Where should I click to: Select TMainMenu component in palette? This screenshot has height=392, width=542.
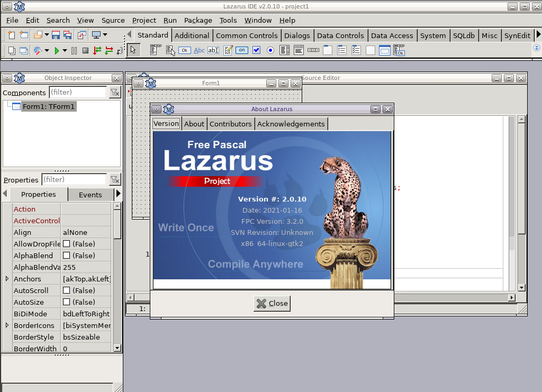point(156,50)
